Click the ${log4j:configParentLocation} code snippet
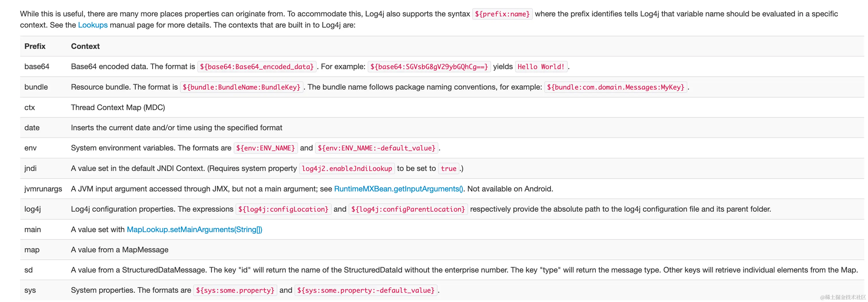 coord(408,209)
